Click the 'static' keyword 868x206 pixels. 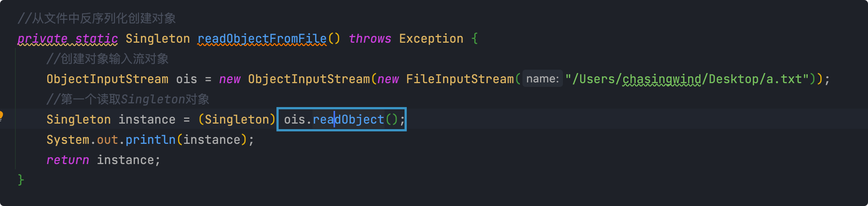[x=96, y=39]
